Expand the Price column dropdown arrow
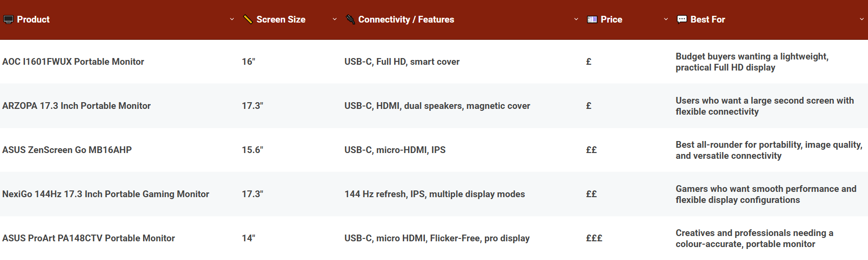Image resolution: width=868 pixels, height=260 pixels. (666, 20)
